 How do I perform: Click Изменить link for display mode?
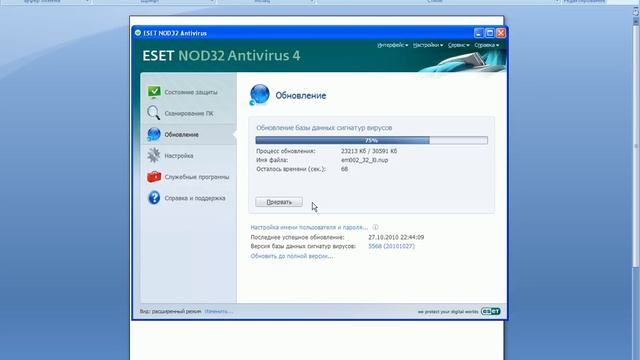click(x=219, y=311)
